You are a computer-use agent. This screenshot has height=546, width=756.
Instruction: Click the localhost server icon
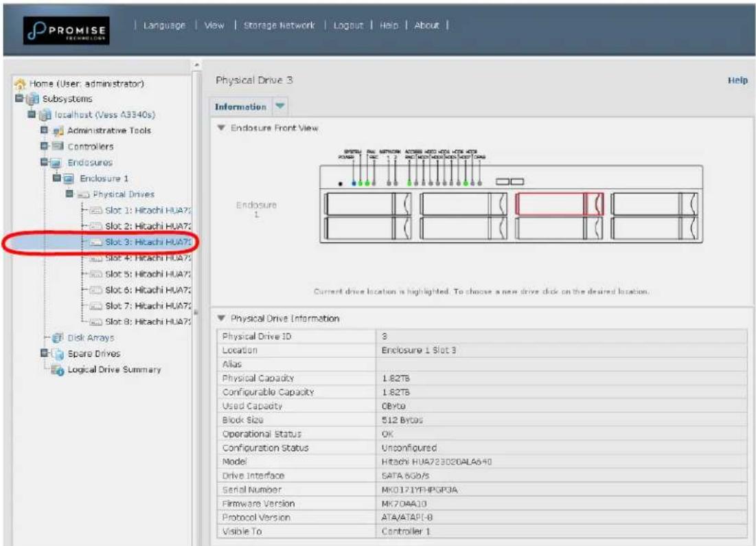(x=45, y=115)
